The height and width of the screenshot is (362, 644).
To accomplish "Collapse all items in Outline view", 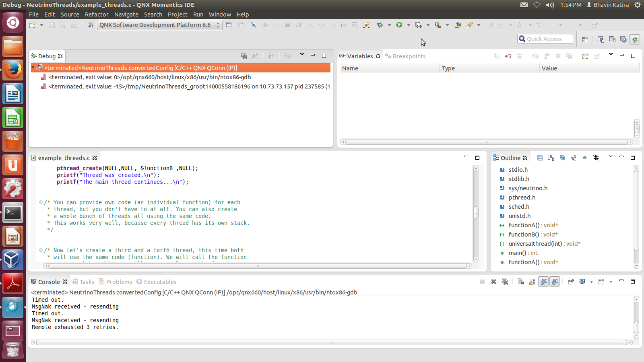I will pyautogui.click(x=540, y=158).
